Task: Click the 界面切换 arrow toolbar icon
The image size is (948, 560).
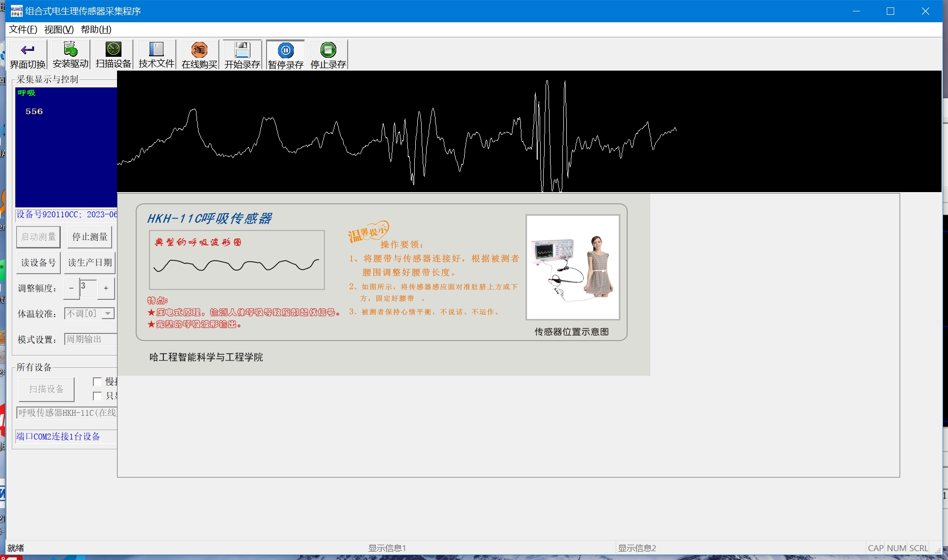Action: click(28, 50)
